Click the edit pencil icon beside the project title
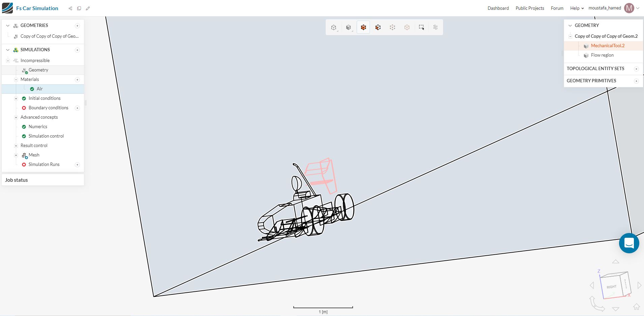This screenshot has height=316, width=644. 88,8
